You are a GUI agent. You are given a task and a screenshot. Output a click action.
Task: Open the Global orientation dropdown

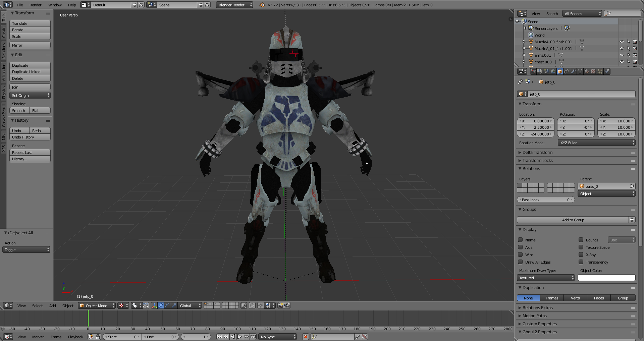click(x=190, y=305)
